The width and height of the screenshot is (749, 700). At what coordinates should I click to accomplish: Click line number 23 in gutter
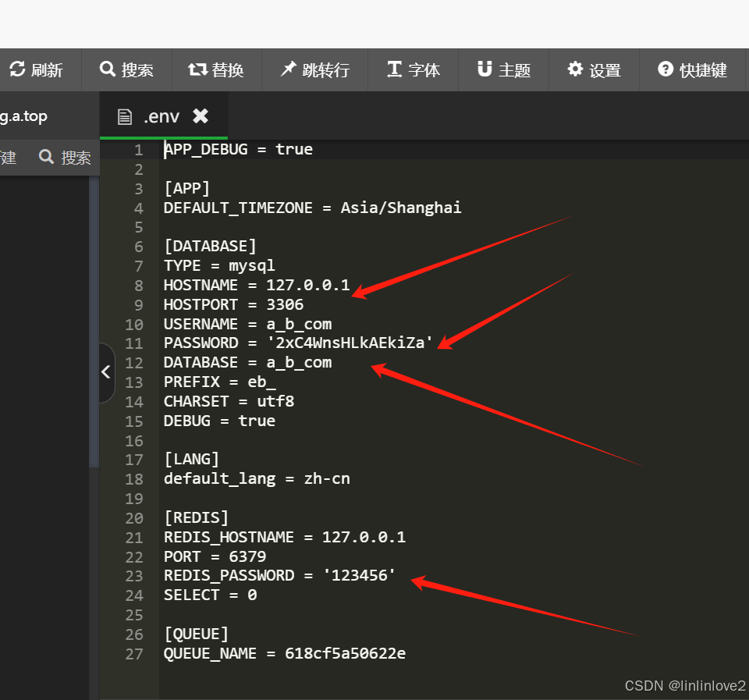(x=134, y=576)
